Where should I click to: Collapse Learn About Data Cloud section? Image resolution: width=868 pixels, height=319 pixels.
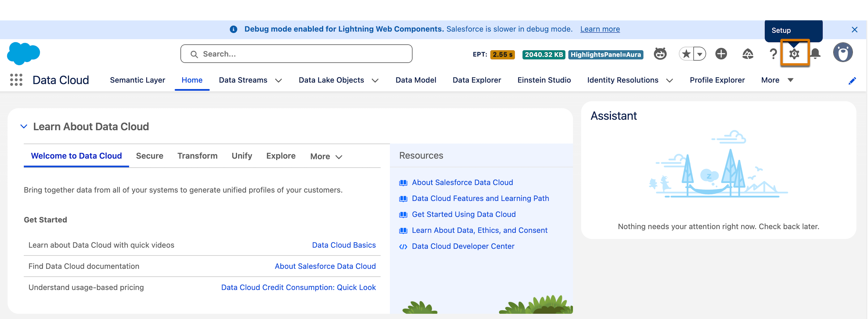click(x=24, y=127)
